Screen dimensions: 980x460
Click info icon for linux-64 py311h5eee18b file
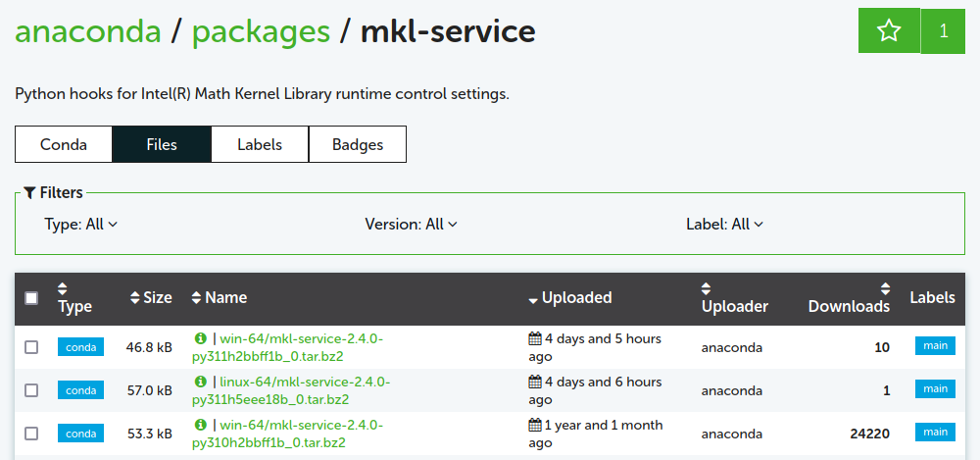[x=200, y=382]
